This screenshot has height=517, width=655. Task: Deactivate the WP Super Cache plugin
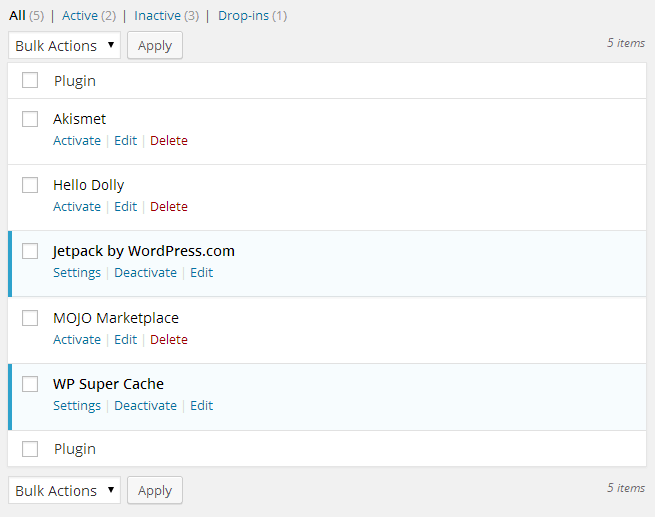[146, 405]
